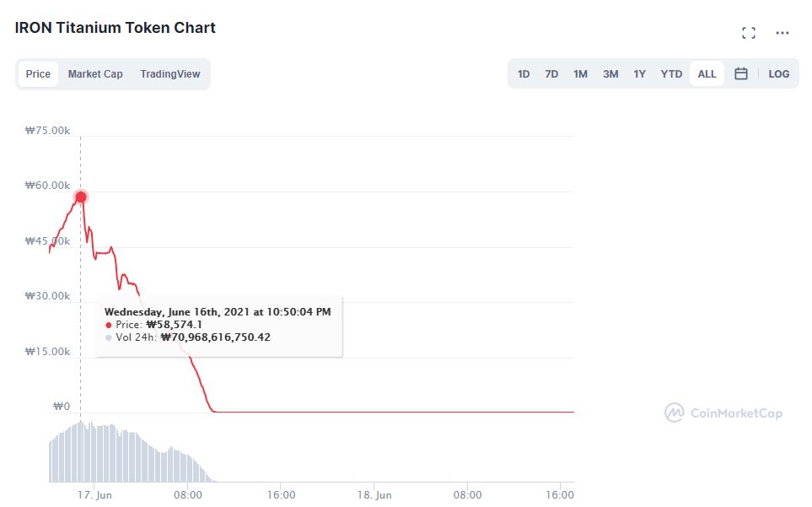
Task: Click the tooltip Vol 24h value
Action: pyautogui.click(x=215, y=337)
